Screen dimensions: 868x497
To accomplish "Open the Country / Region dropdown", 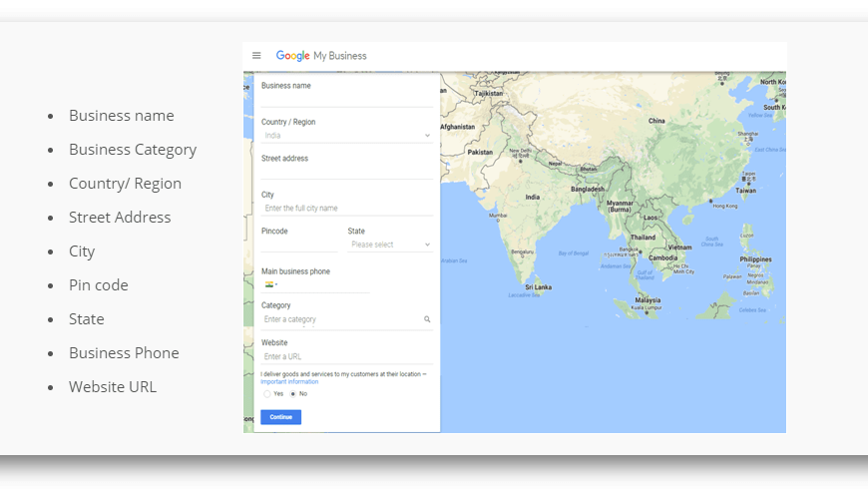I will point(346,136).
